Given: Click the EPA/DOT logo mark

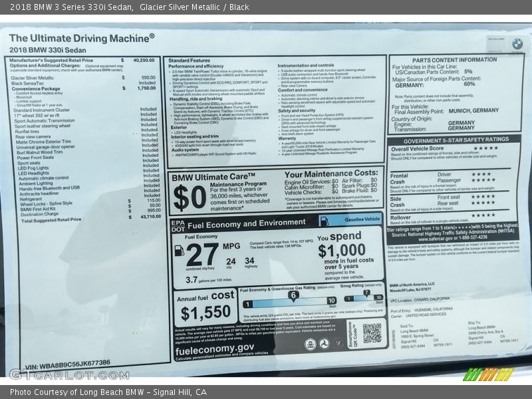Looking at the screenshot, I should [x=178, y=227].
